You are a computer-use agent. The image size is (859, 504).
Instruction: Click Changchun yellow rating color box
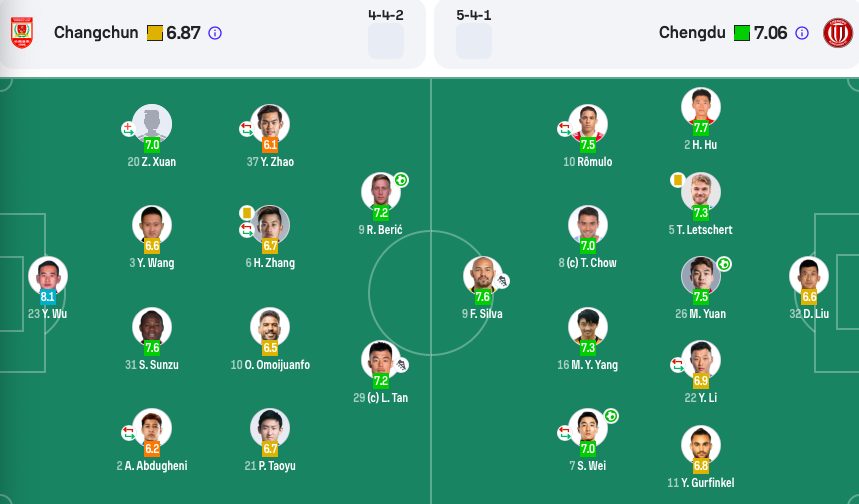(154, 33)
